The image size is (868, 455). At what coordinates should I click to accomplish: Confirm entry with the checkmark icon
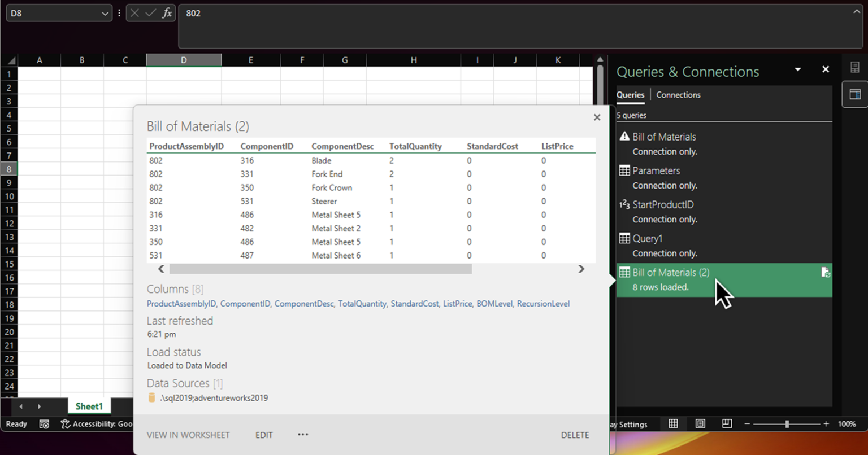150,13
